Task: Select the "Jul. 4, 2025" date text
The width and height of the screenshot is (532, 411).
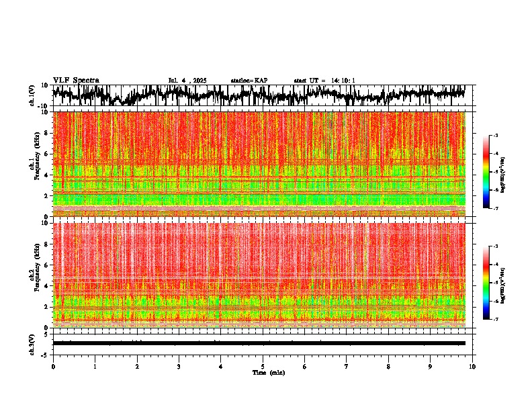Action: [187, 81]
